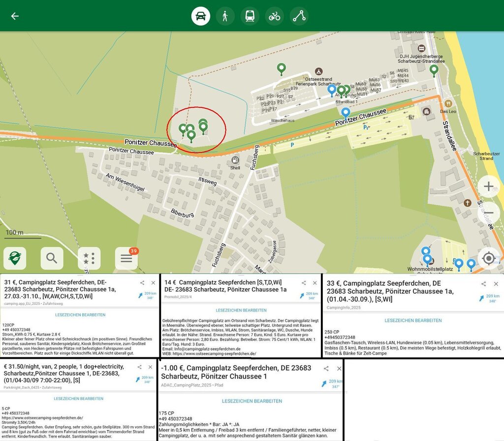Zoom in with the plus button

(x=489, y=186)
